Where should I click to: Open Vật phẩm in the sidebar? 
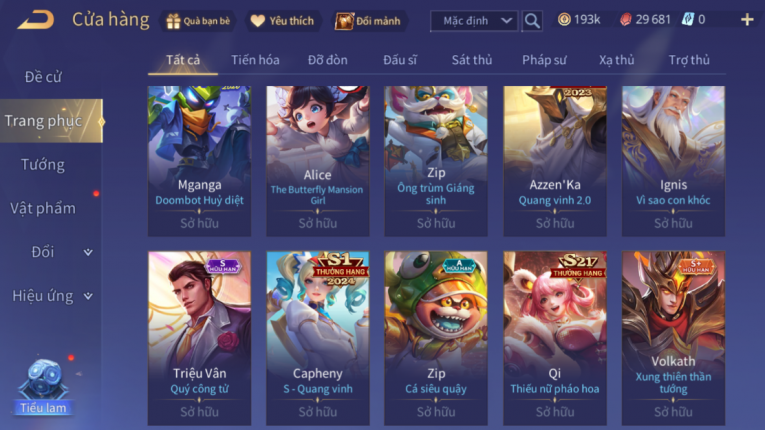click(43, 208)
